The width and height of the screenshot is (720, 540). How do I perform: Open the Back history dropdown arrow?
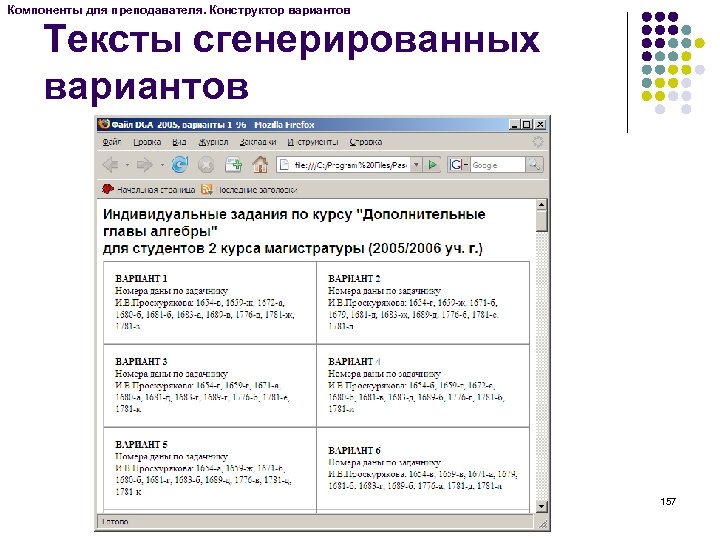[127, 164]
